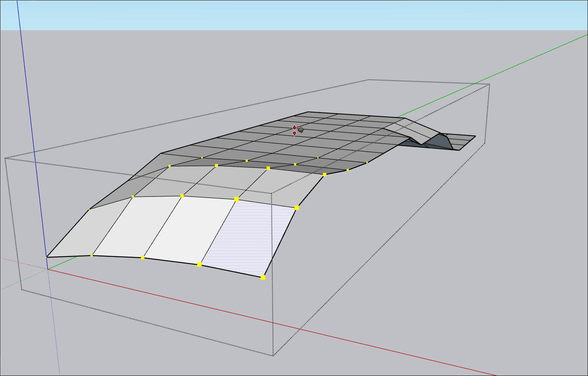This screenshot has width=588, height=376.
Task: Click the large yellow vertex handle bottom-front
Action: (263, 277)
